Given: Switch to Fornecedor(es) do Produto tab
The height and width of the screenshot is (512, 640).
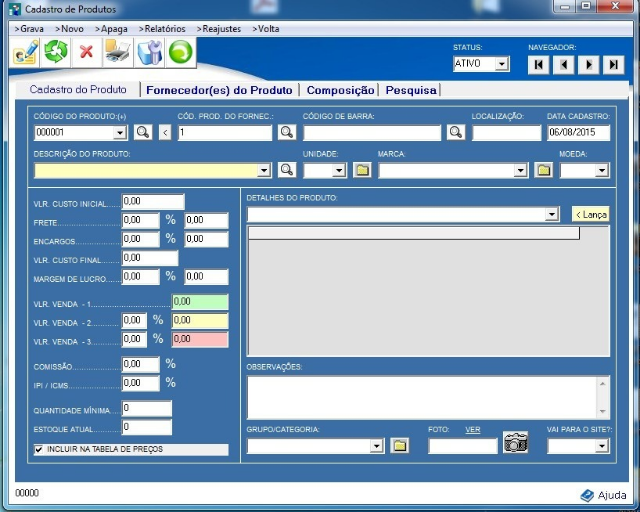Looking at the screenshot, I should 219,90.
